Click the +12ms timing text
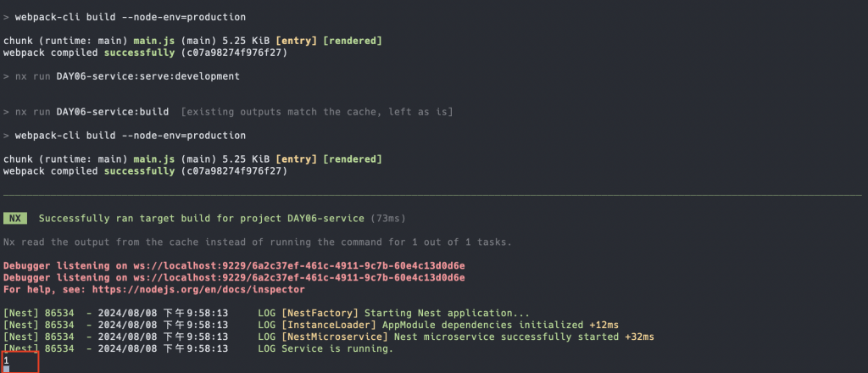This screenshot has width=868, height=373. click(604, 325)
